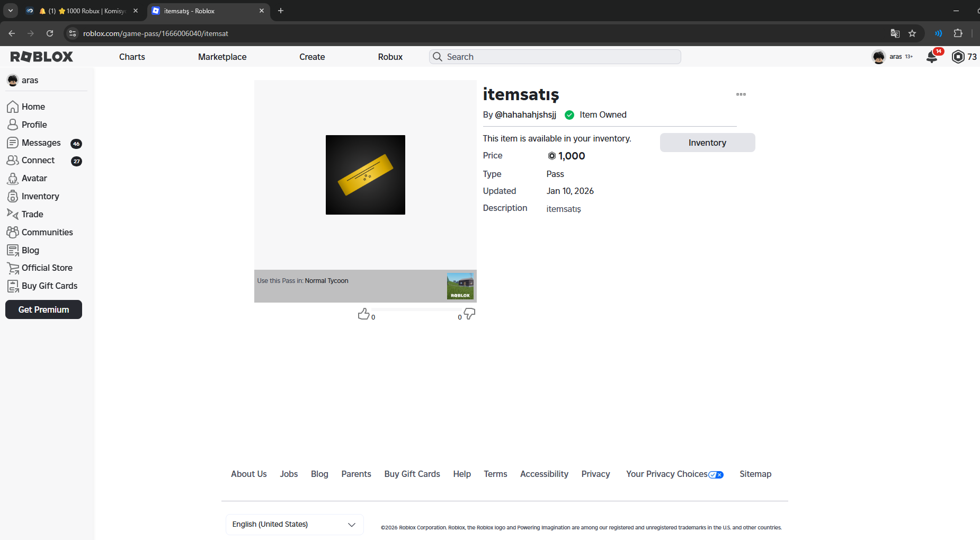This screenshot has width=980, height=540.
Task: Open the tab search dropdown arrow
Action: point(11,11)
